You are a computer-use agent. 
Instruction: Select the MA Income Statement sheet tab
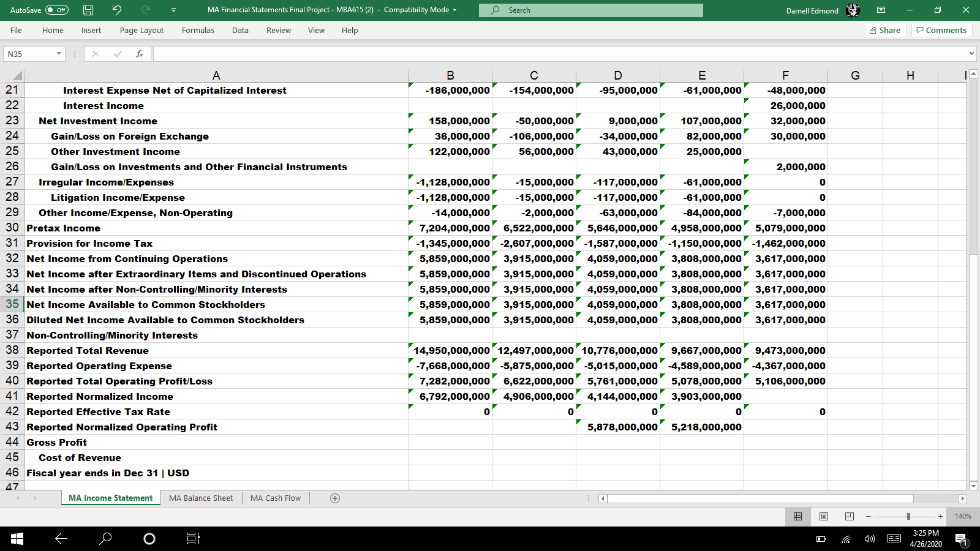click(x=111, y=498)
